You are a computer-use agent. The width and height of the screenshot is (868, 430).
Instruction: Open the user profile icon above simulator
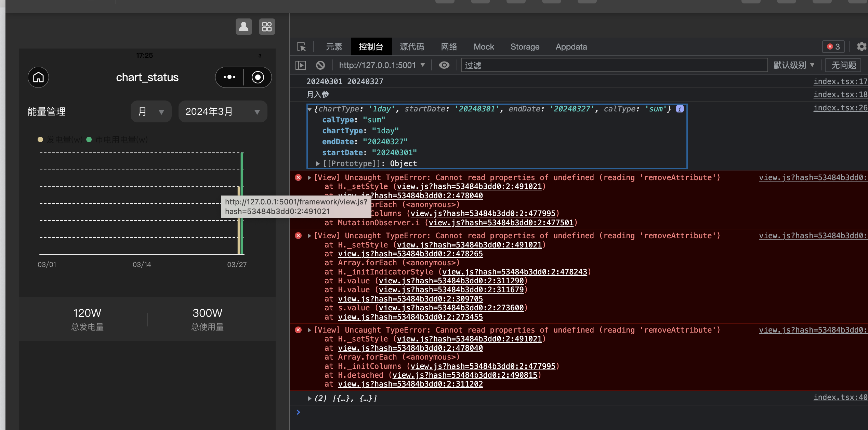coord(244,27)
